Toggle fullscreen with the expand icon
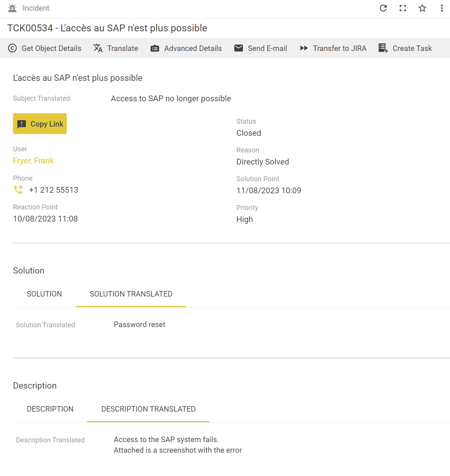This screenshot has width=450, height=476. coord(402,8)
